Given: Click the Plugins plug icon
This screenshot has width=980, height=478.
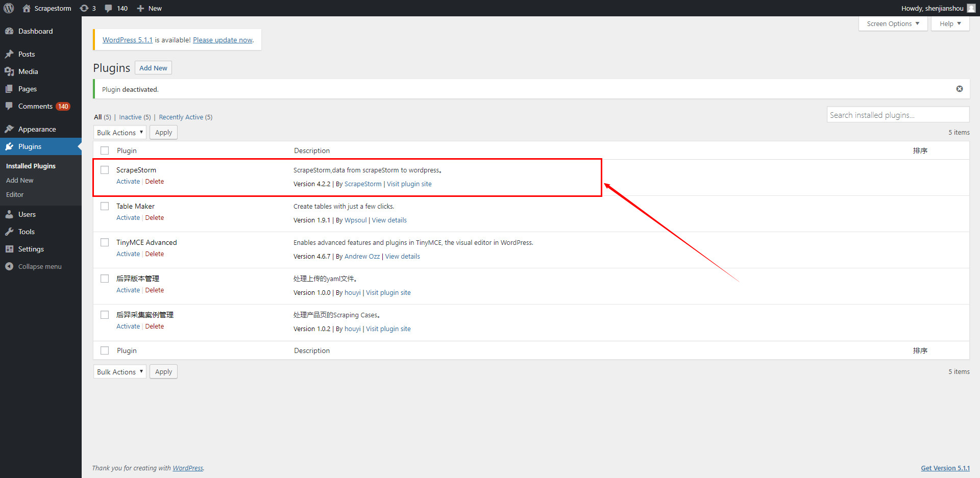Looking at the screenshot, I should (x=9, y=146).
